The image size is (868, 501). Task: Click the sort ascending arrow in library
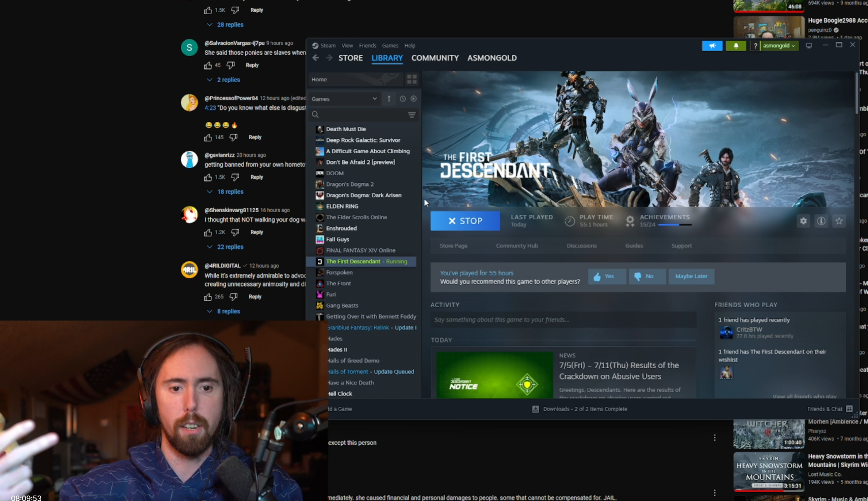(x=389, y=99)
